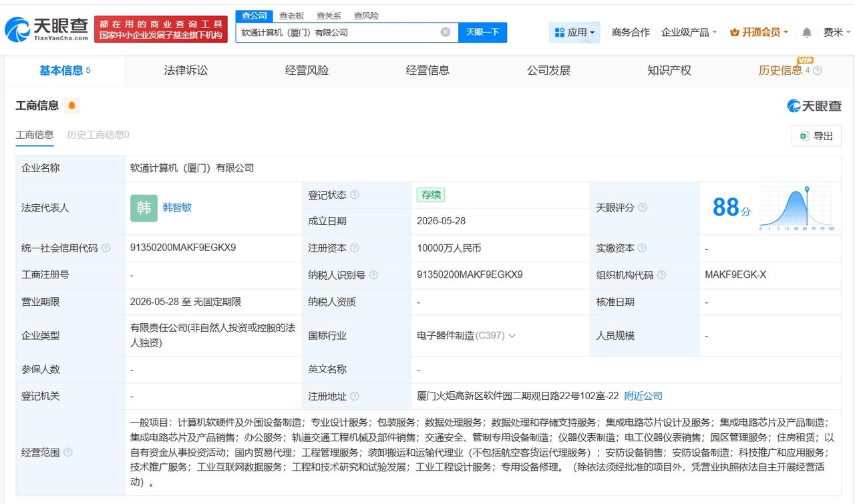
Task: Click the registered address text 厦门火炬高新区
Action: [x=518, y=397]
